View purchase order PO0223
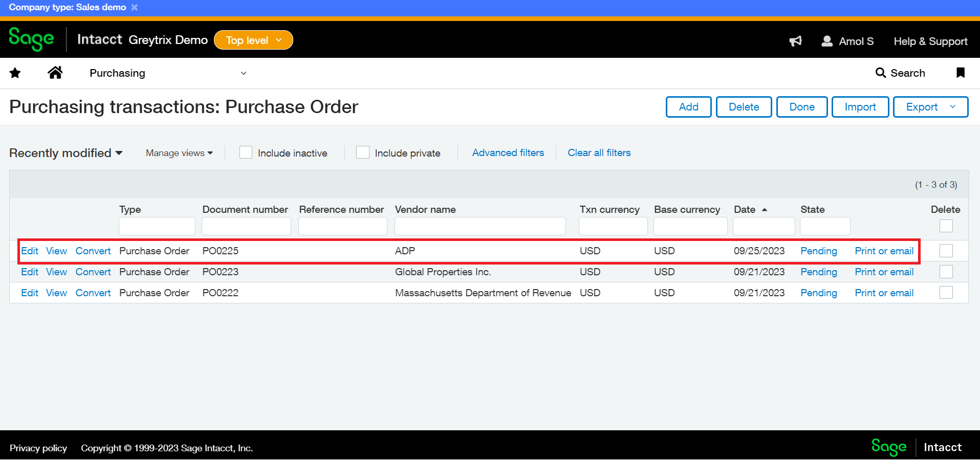The width and height of the screenshot is (980, 462). click(56, 272)
